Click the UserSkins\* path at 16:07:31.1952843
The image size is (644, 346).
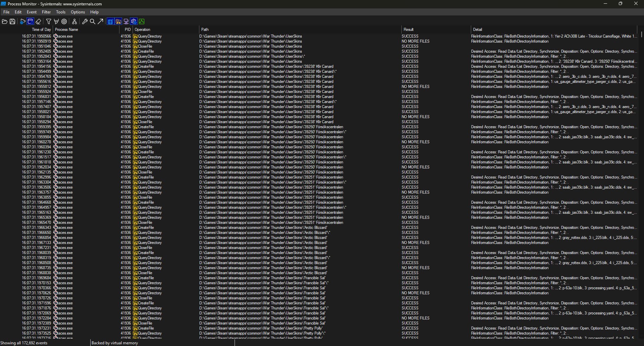[252, 56]
